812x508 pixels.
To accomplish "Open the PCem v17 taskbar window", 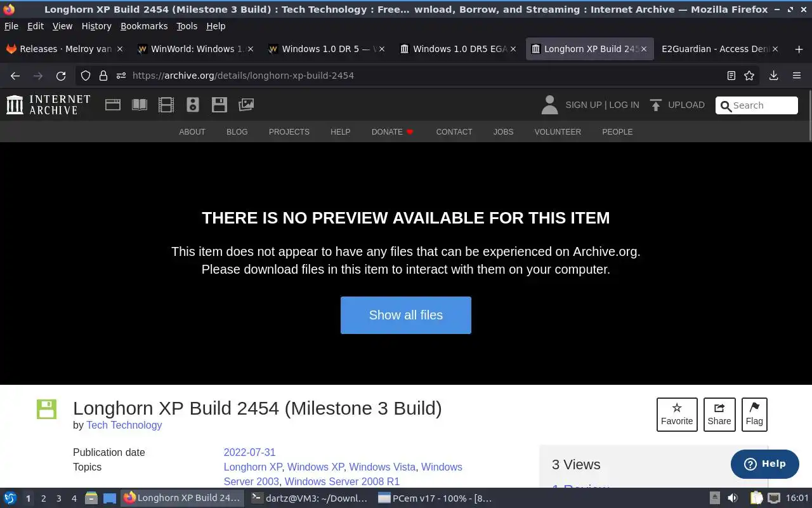I will (435, 498).
